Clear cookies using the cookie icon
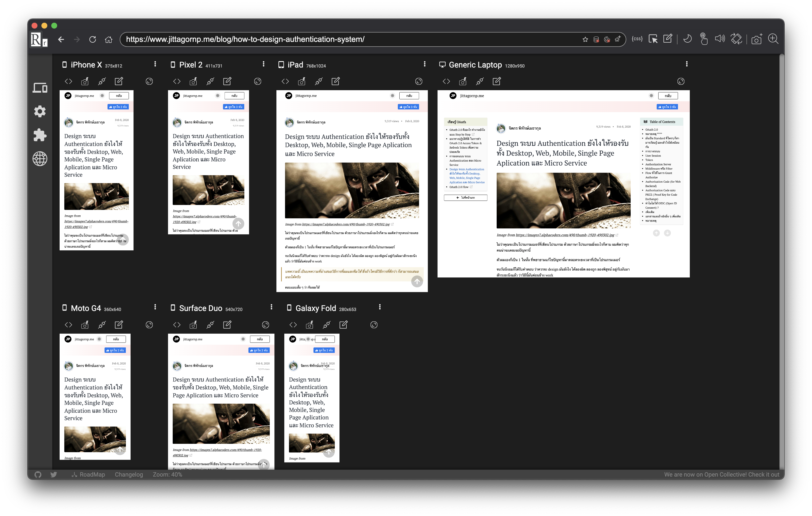The width and height of the screenshot is (812, 516). pos(607,39)
